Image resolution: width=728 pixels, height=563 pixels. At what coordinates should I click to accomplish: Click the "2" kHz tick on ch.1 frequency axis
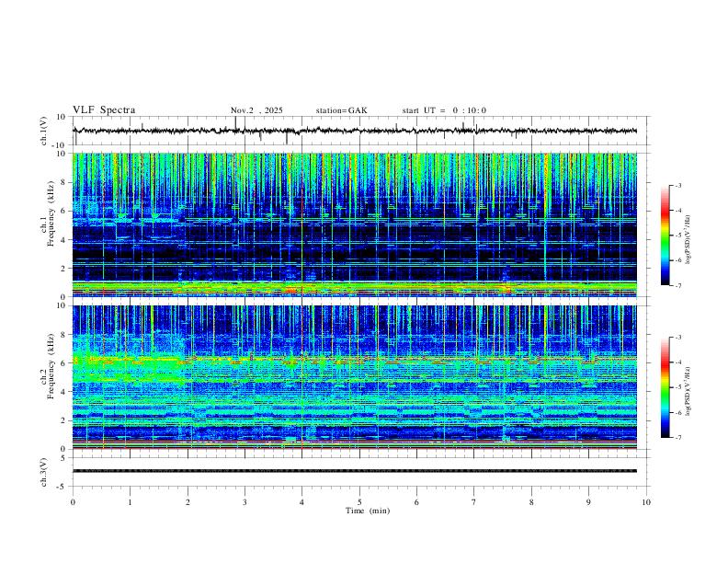click(x=63, y=269)
